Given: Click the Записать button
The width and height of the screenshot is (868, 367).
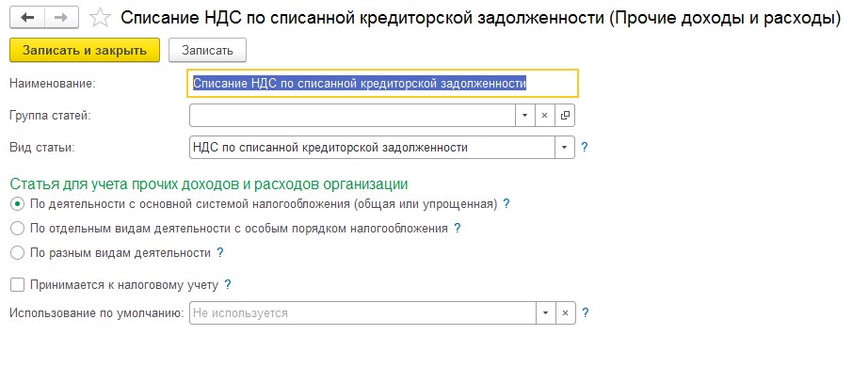Looking at the screenshot, I should click(208, 51).
